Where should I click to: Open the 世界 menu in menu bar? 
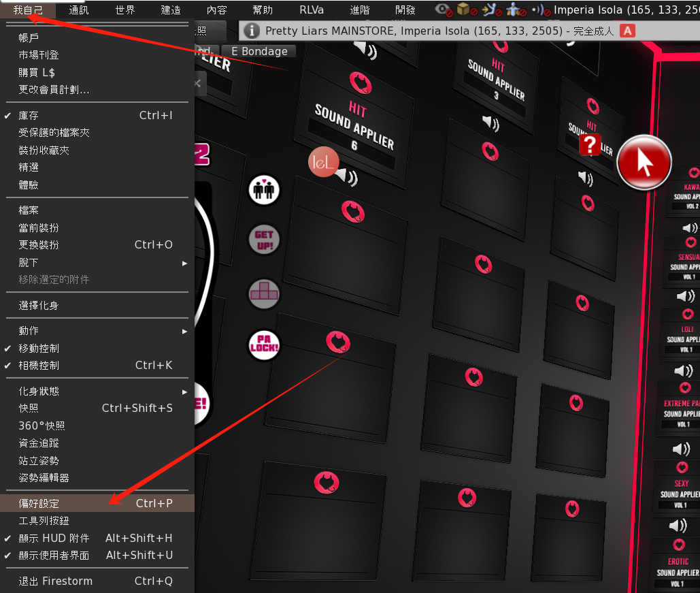[x=125, y=10]
